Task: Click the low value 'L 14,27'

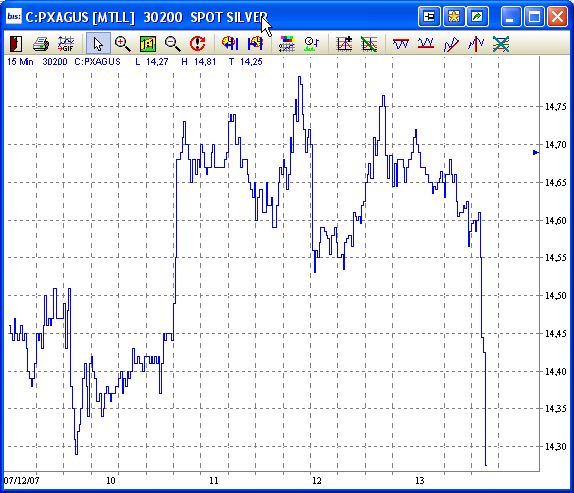Action: click(152, 61)
